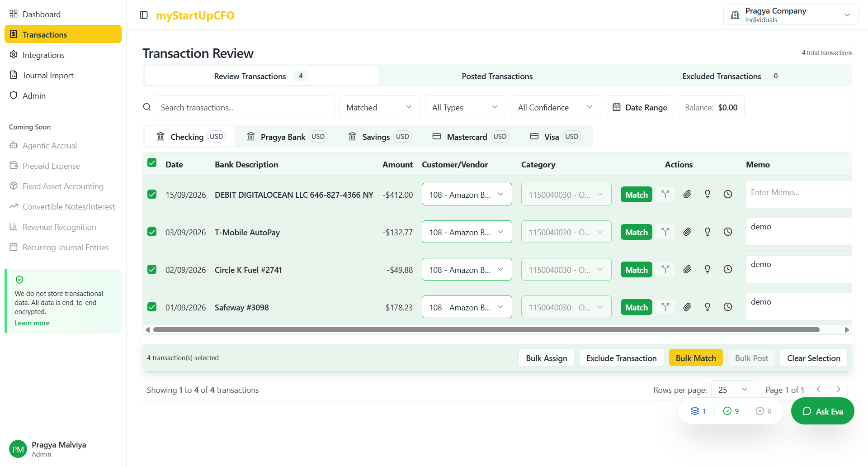Expand the All Confidence dropdown
The width and height of the screenshot is (868, 467).
(555, 107)
